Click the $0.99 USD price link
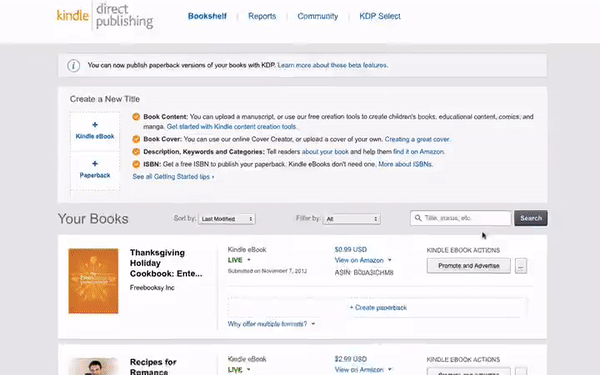Viewport: 600px width, 375px height. (351, 249)
